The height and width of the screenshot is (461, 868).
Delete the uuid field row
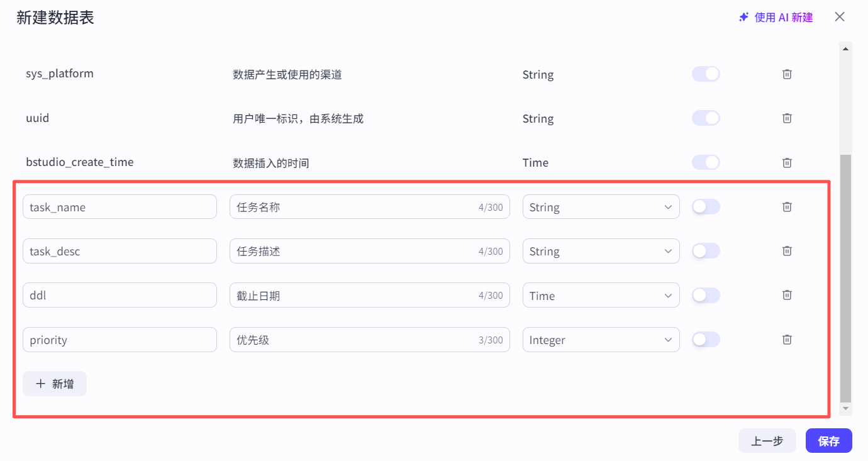[787, 118]
